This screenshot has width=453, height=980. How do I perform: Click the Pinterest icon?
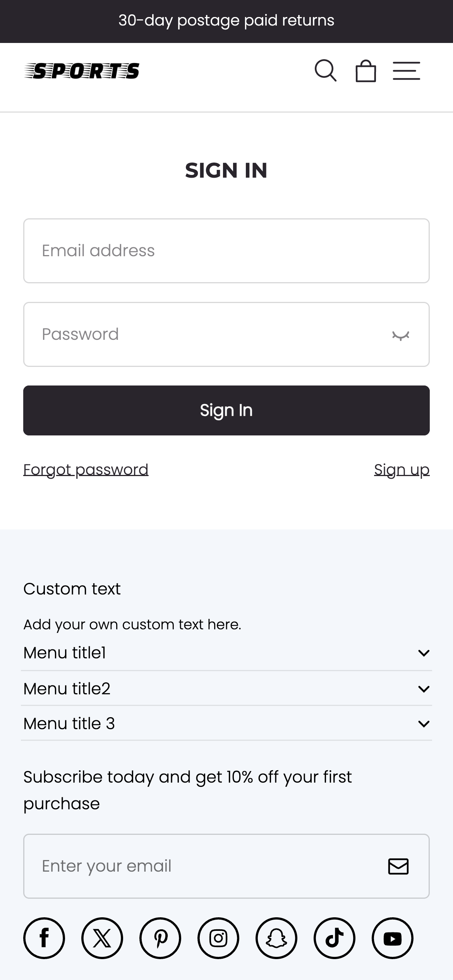pos(160,938)
